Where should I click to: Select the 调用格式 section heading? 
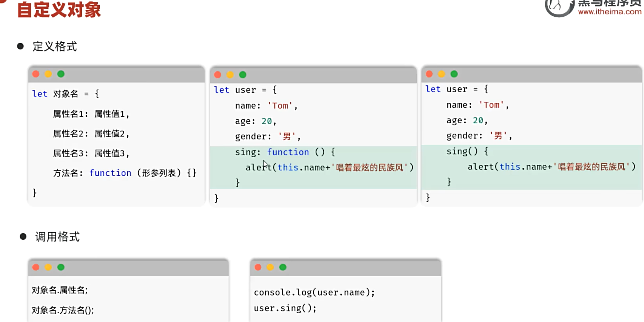(57, 237)
